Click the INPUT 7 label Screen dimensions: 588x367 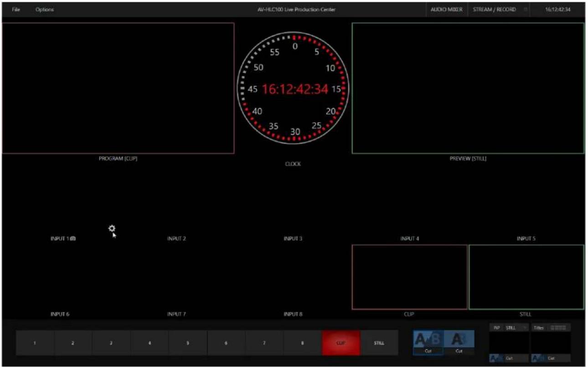tap(176, 314)
